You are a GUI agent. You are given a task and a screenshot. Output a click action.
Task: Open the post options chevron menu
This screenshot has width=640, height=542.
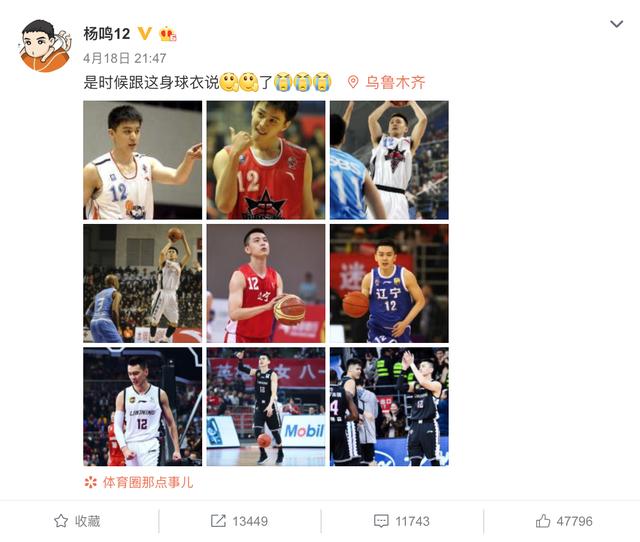tap(616, 24)
